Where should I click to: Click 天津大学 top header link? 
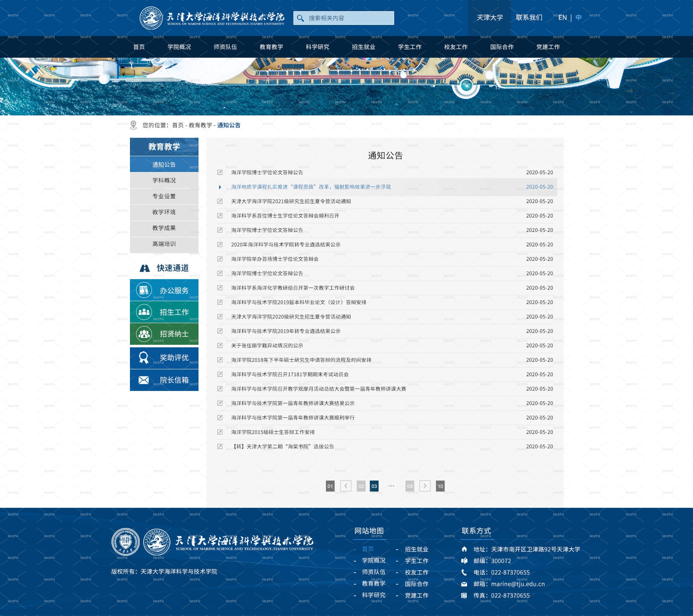click(x=489, y=17)
